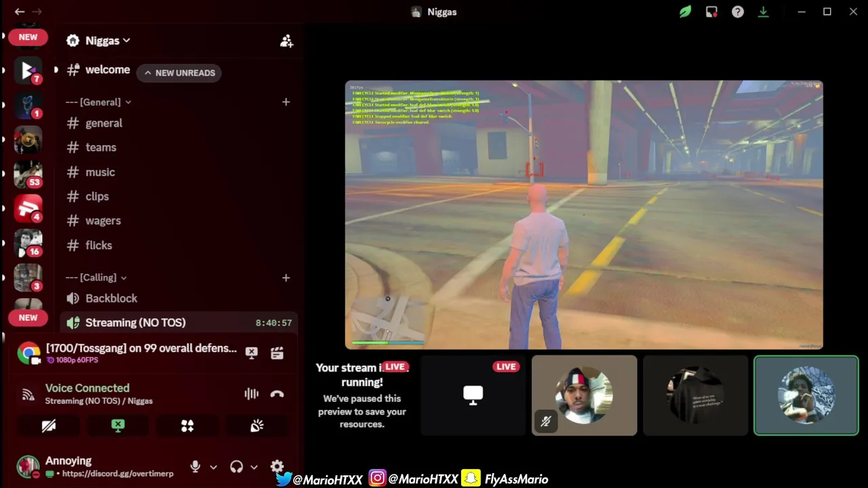The height and width of the screenshot is (488, 868).
Task: Open microphone input options chevron
Action: pos(213,467)
